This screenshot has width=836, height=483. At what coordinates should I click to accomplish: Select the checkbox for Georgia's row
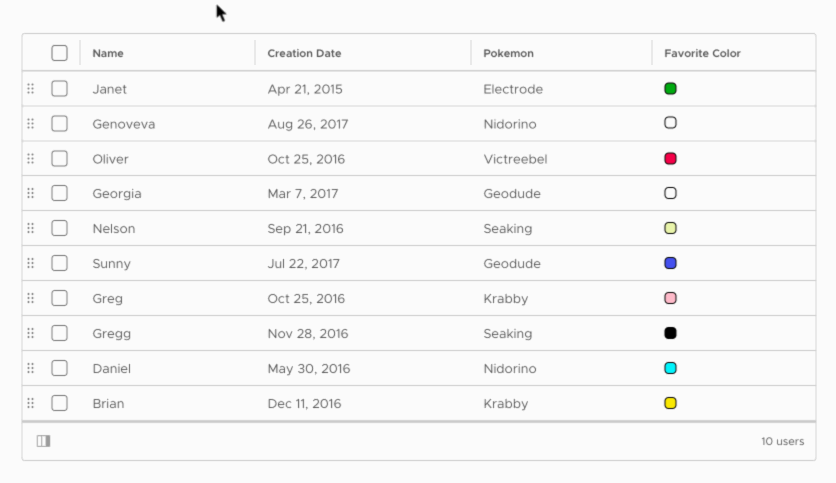(x=59, y=194)
